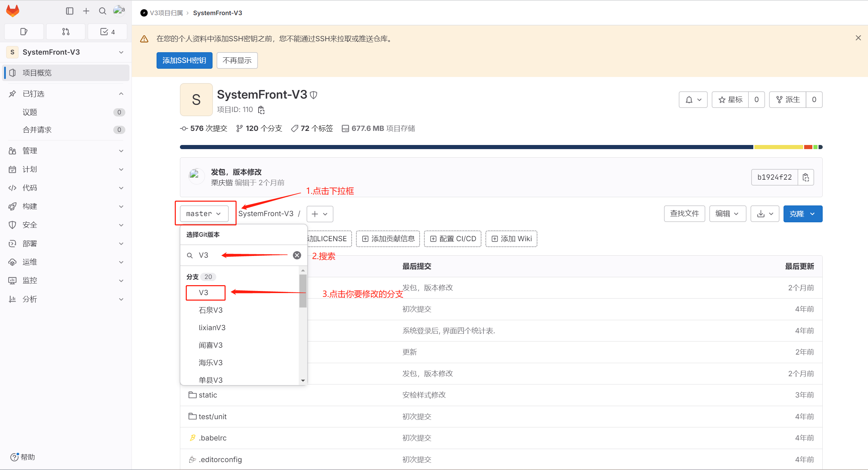Open 72 个标签 tags link
This screenshot has height=470, width=868.
point(312,128)
